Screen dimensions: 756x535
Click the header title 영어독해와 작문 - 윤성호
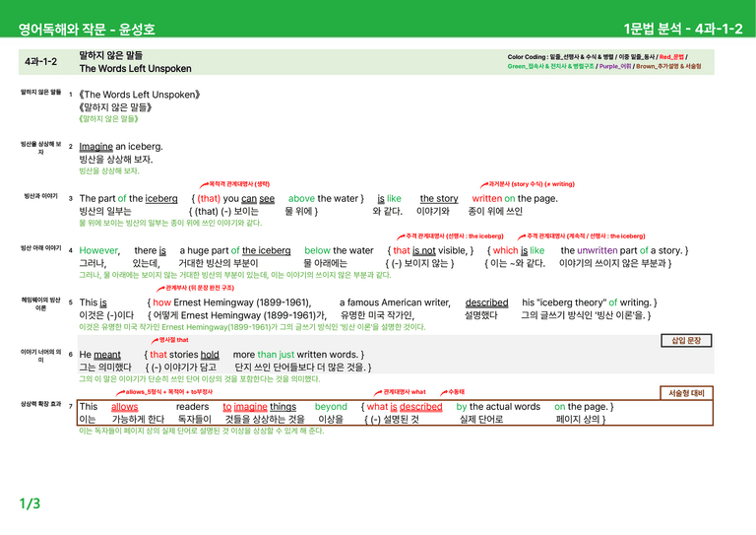click(x=87, y=29)
